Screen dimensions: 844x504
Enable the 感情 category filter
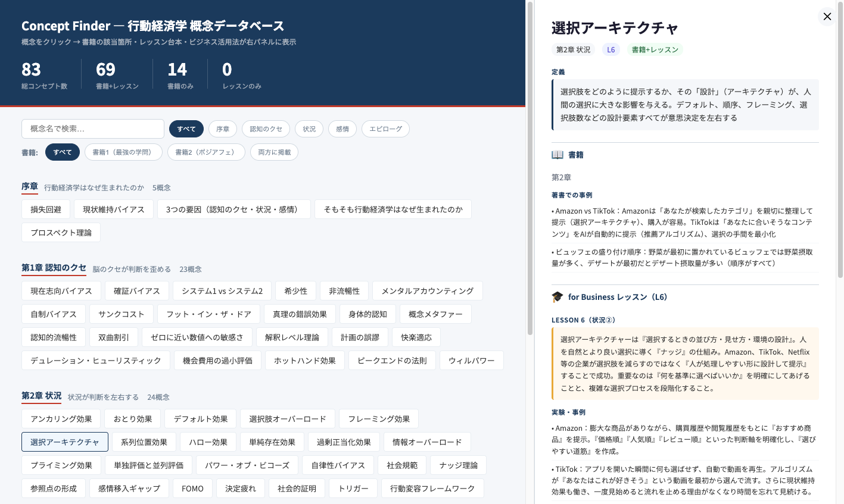(342, 129)
